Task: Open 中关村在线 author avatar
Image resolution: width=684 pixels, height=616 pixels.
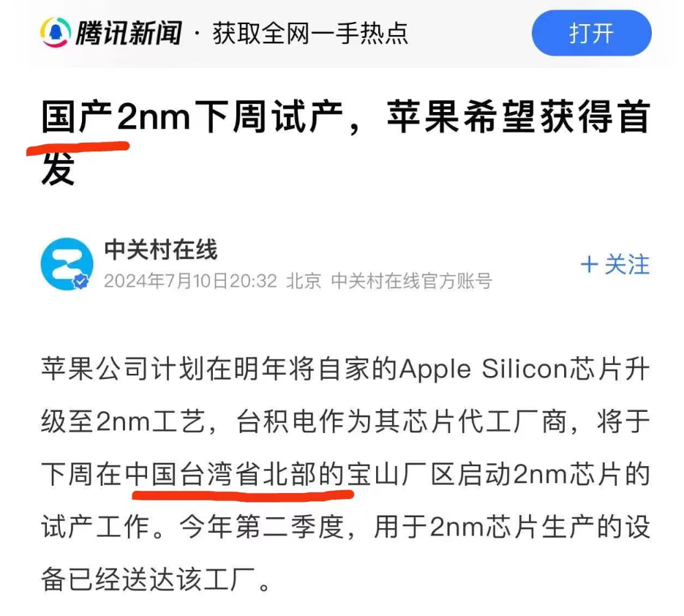Action: pyautogui.click(x=67, y=263)
